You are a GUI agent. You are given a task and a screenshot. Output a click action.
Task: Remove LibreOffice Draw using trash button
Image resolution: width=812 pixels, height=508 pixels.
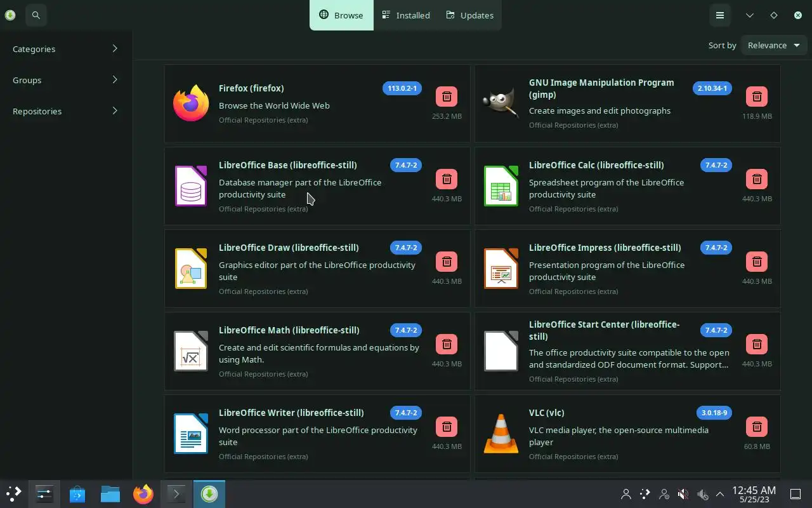tap(447, 262)
